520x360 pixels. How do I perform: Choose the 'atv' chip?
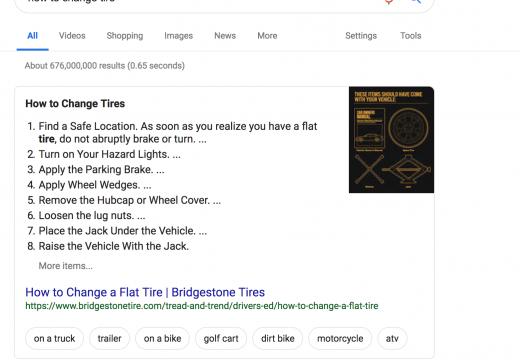click(x=392, y=338)
